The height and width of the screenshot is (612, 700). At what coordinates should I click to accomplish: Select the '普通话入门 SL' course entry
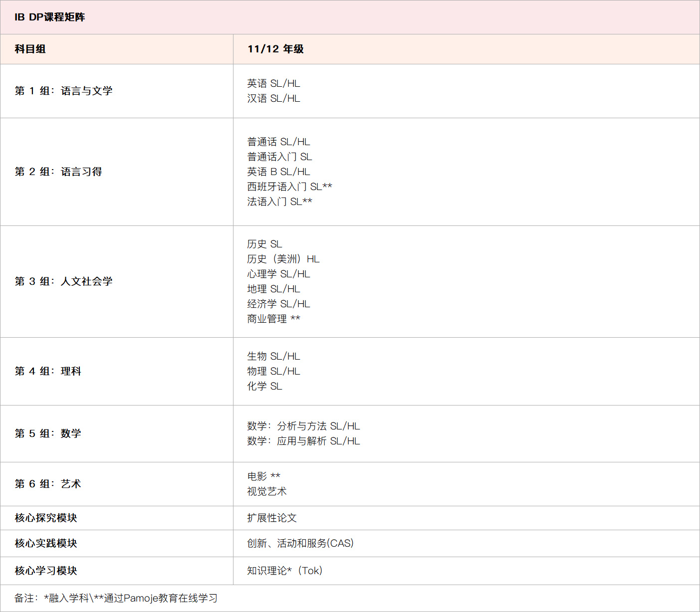(x=279, y=157)
